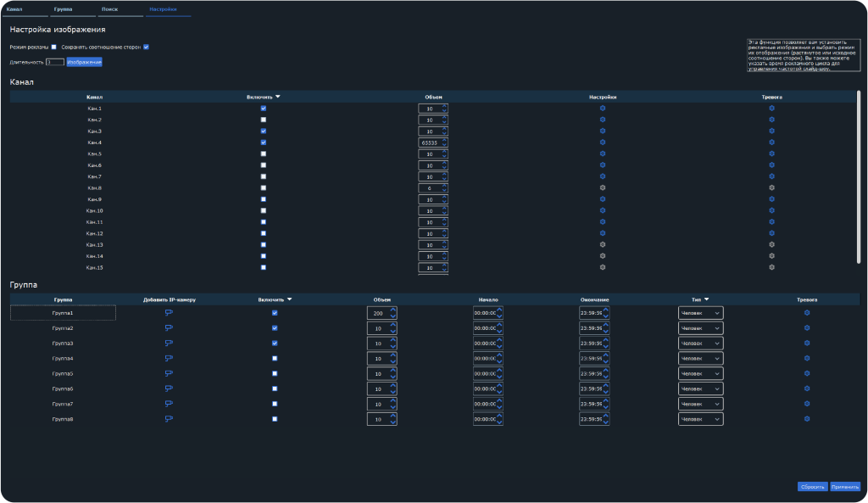
Task: Enable the Режим рекламы checkbox
Action: pyautogui.click(x=54, y=47)
